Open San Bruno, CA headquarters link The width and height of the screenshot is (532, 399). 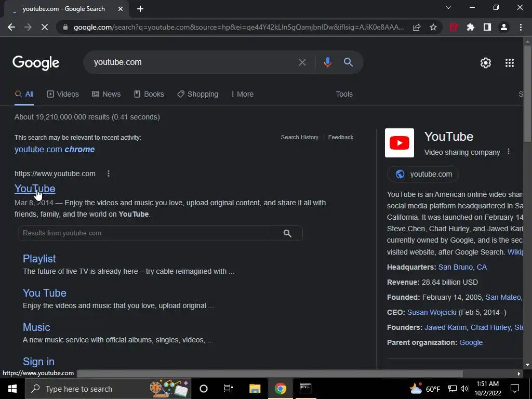pos(462,268)
